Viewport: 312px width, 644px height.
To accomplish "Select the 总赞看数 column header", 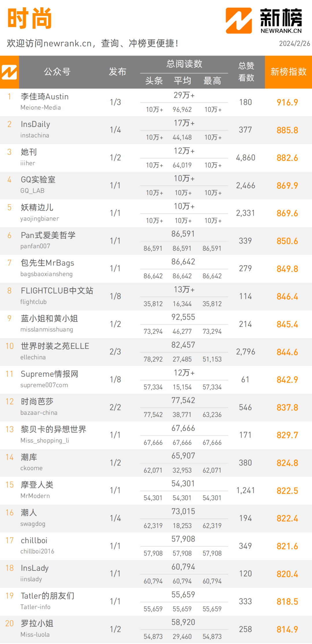I will tap(246, 72).
